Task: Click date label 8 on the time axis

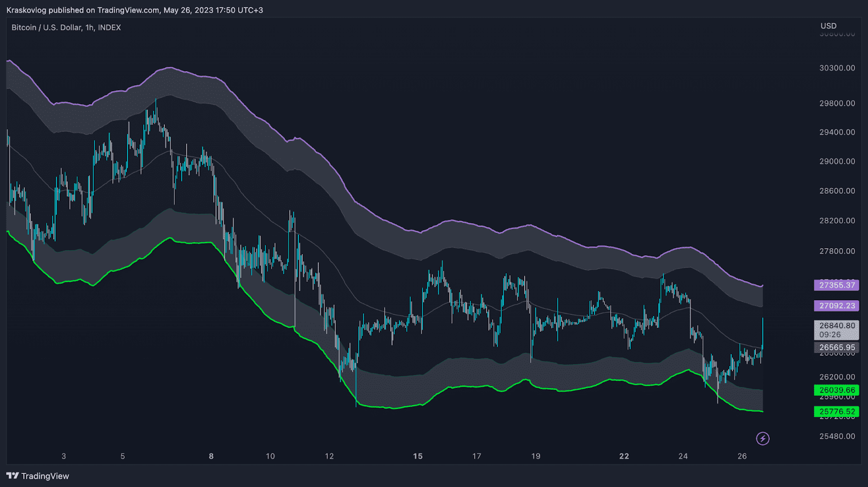Action: pyautogui.click(x=211, y=456)
